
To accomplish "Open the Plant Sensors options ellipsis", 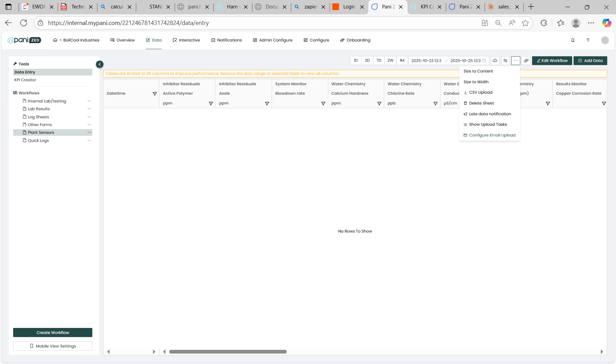I will pyautogui.click(x=89, y=132).
